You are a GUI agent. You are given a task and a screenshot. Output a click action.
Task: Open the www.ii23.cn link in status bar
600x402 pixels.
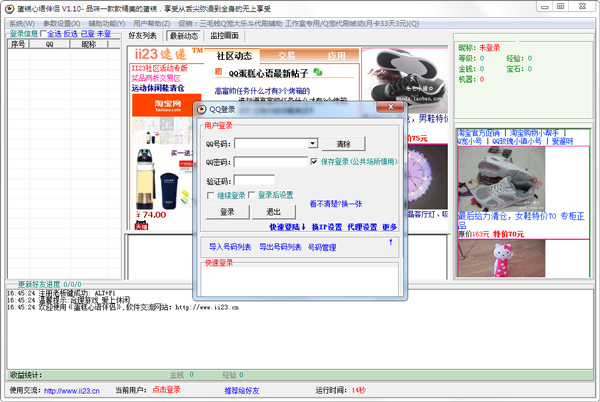point(69,390)
